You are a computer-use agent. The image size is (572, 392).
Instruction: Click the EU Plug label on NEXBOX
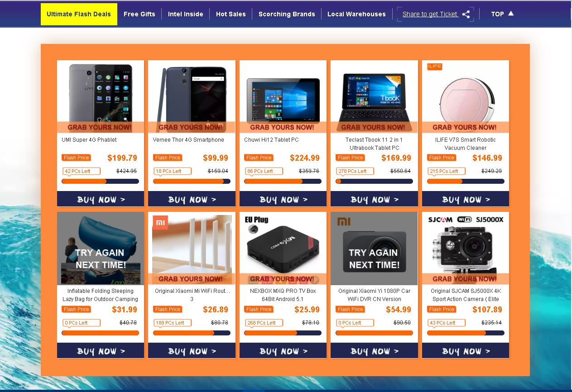257,220
